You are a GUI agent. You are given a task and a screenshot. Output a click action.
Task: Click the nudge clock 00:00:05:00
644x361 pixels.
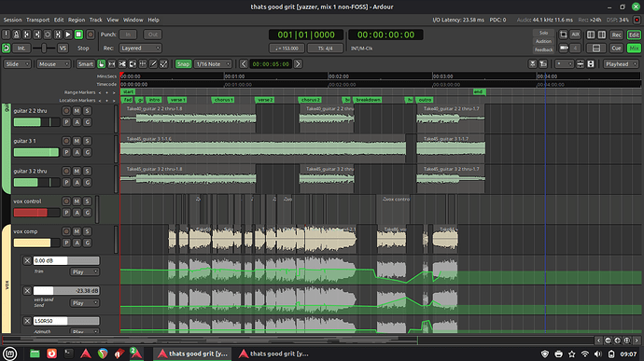click(x=271, y=64)
